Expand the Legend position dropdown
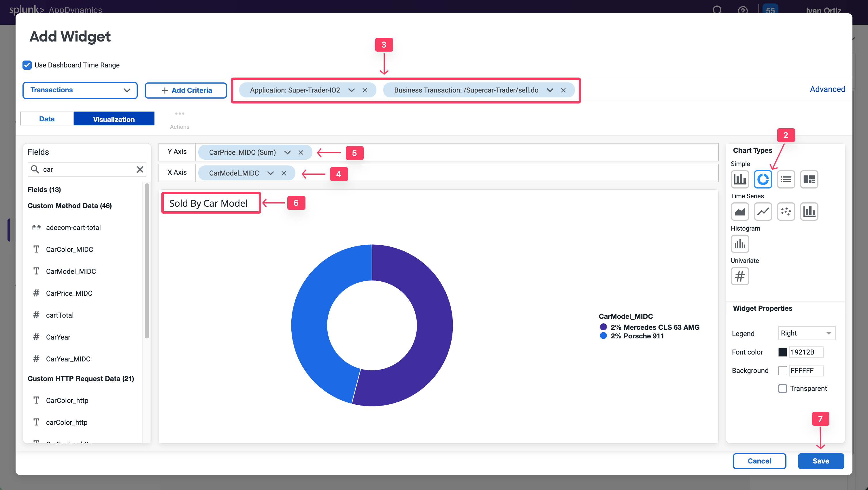This screenshot has width=868, height=490. coord(806,333)
